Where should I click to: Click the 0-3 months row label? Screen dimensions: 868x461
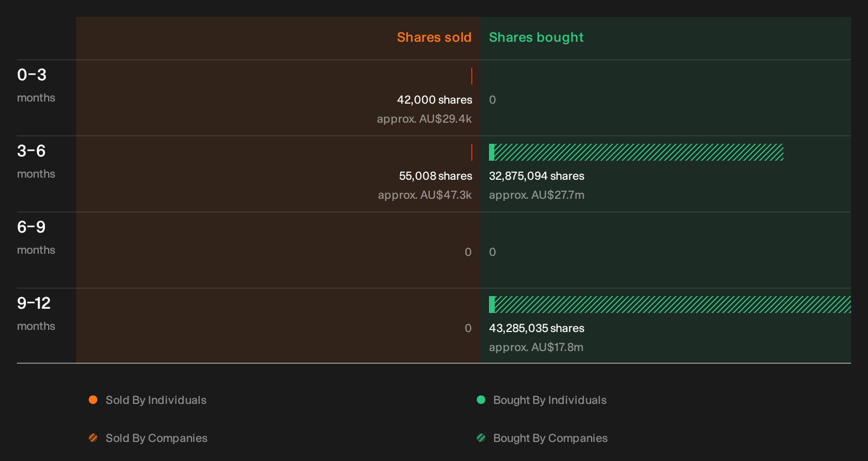point(36,85)
